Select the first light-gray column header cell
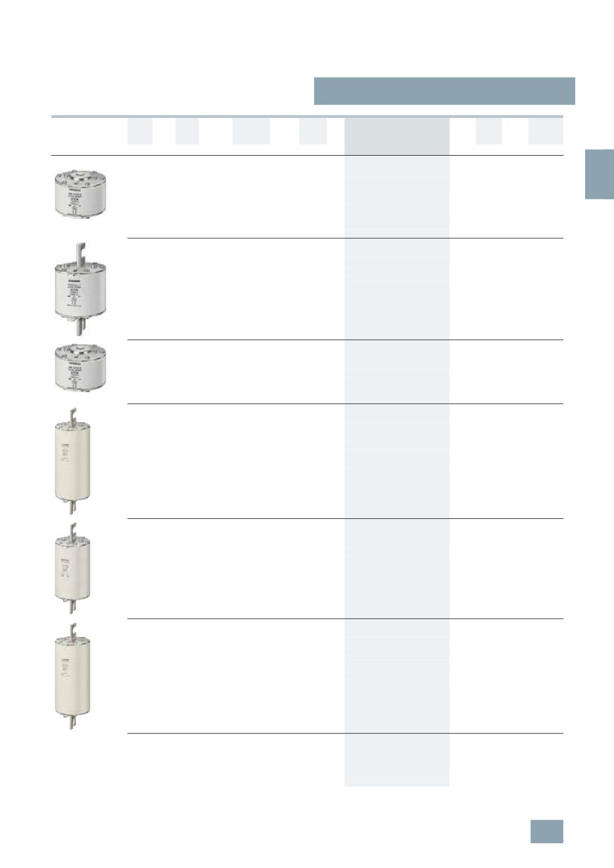Screen dimensions: 614x868 pyautogui.click(x=140, y=131)
